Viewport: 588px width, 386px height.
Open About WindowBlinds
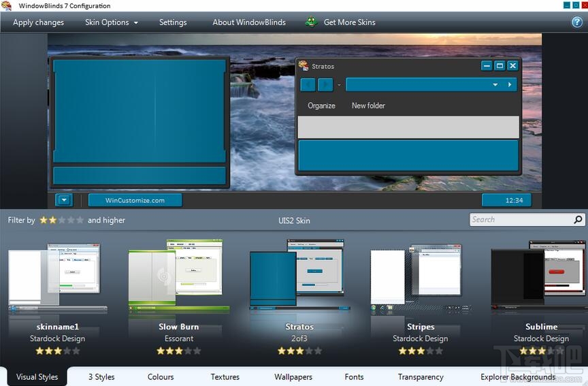pos(249,22)
